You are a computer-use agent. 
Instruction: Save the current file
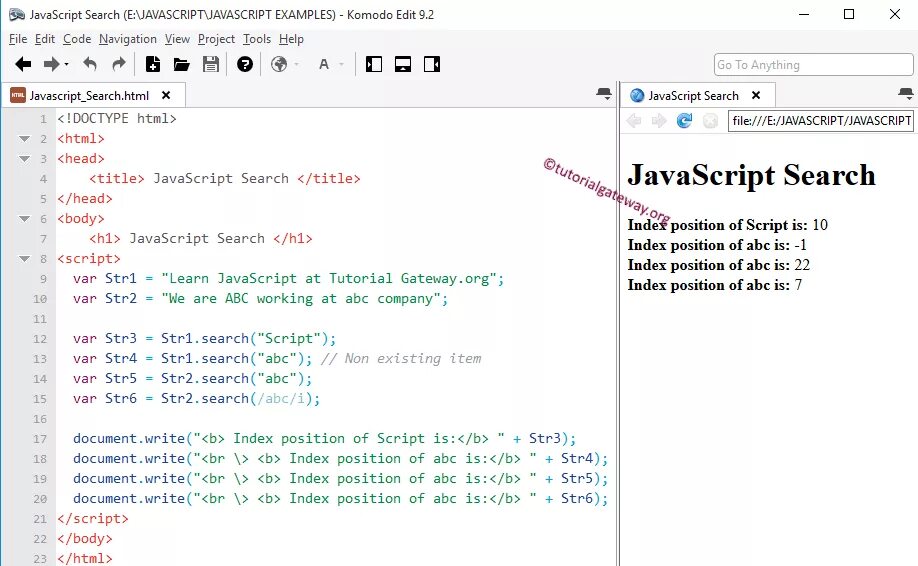(211, 64)
